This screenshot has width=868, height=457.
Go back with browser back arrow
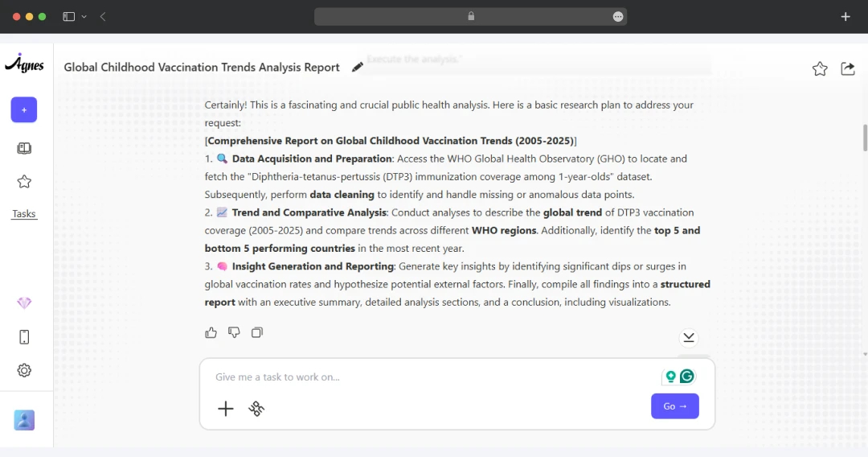(103, 17)
